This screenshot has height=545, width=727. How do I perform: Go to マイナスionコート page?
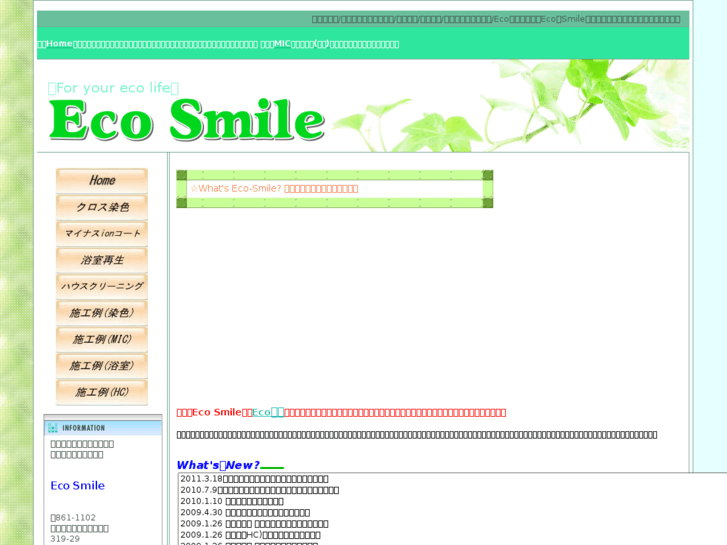[x=102, y=233]
